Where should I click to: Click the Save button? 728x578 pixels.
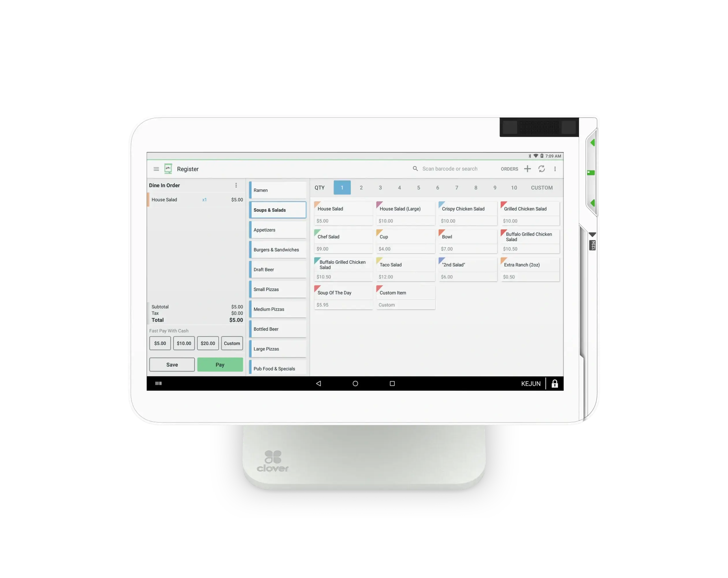click(172, 365)
